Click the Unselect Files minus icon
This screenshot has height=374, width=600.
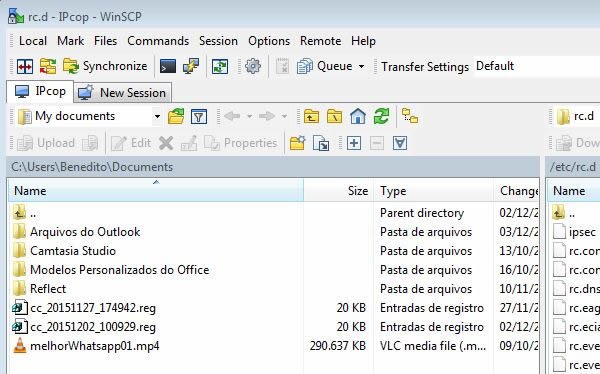(377, 143)
